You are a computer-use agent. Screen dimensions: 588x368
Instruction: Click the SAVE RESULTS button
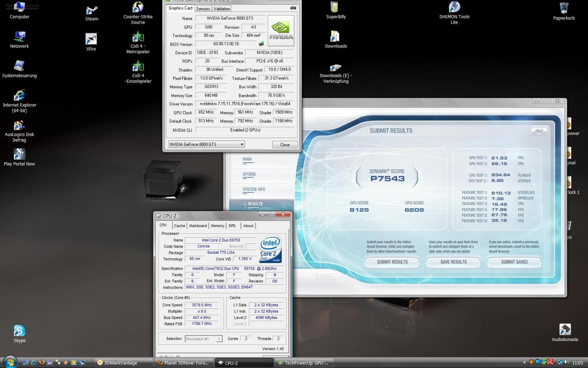click(x=453, y=262)
